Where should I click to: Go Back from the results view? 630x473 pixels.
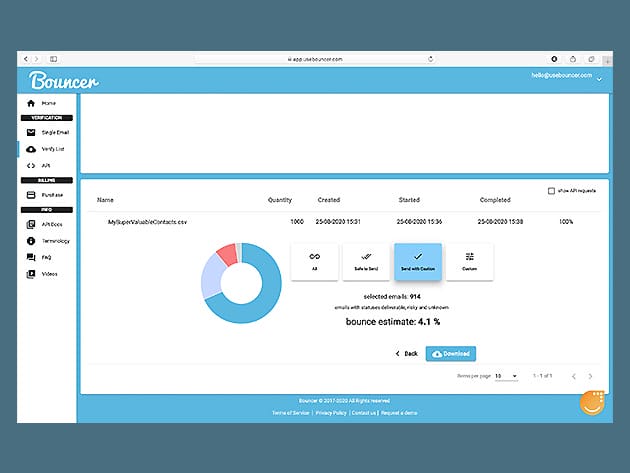(x=406, y=353)
